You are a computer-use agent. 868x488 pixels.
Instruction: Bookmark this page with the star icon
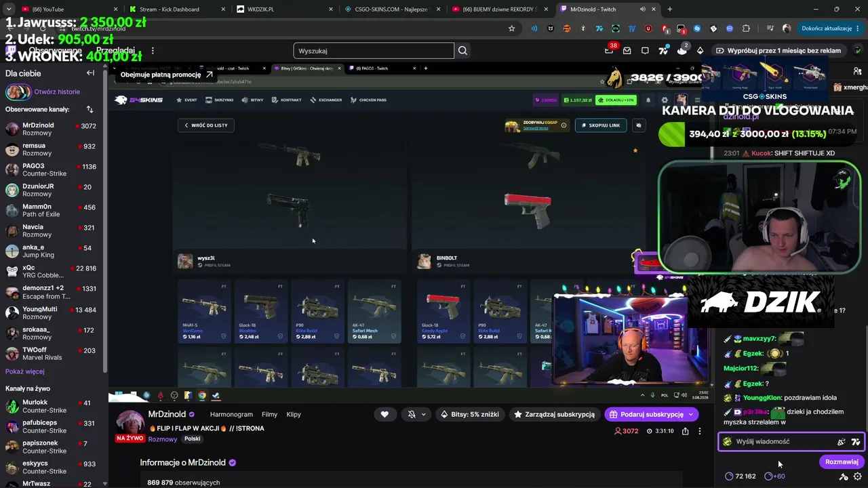tap(512, 28)
